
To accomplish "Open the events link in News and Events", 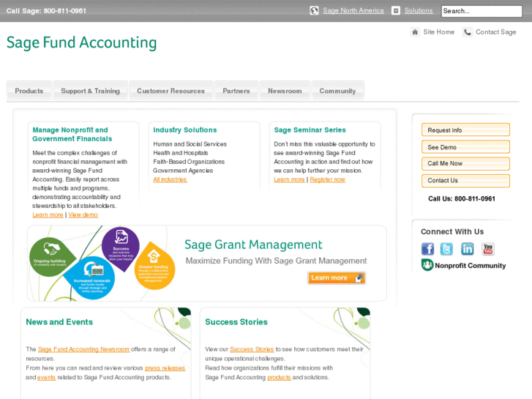I will (x=47, y=377).
